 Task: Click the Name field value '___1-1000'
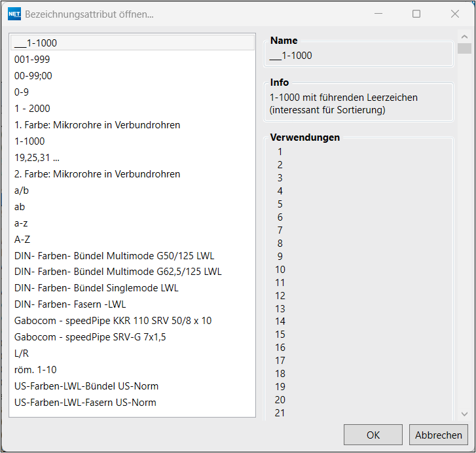coord(291,56)
